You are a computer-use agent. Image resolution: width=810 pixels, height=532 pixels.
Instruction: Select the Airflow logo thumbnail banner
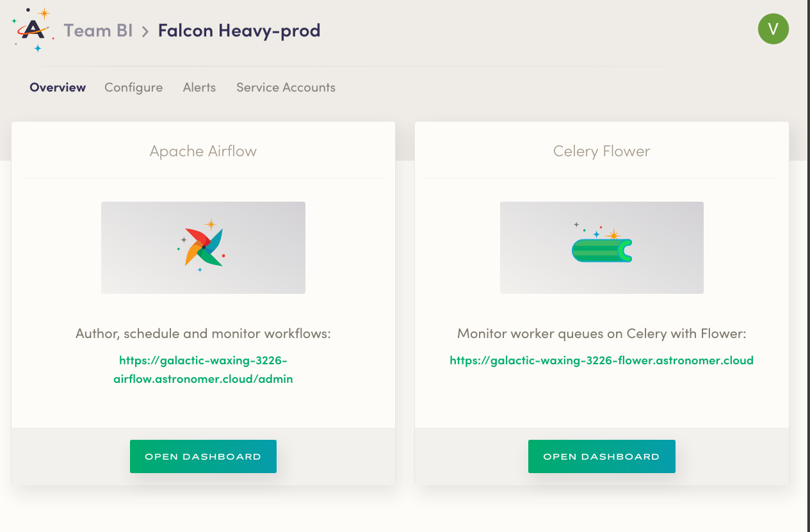pyautogui.click(x=203, y=248)
